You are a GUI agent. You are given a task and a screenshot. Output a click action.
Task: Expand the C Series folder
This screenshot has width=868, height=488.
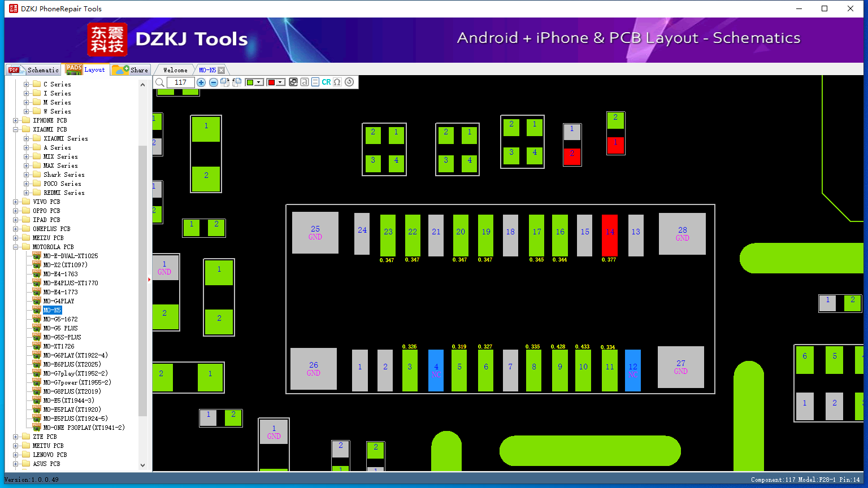(x=26, y=84)
